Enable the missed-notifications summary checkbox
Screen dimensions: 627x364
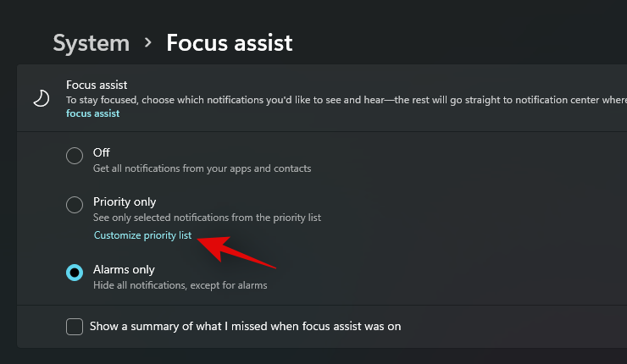(75, 326)
